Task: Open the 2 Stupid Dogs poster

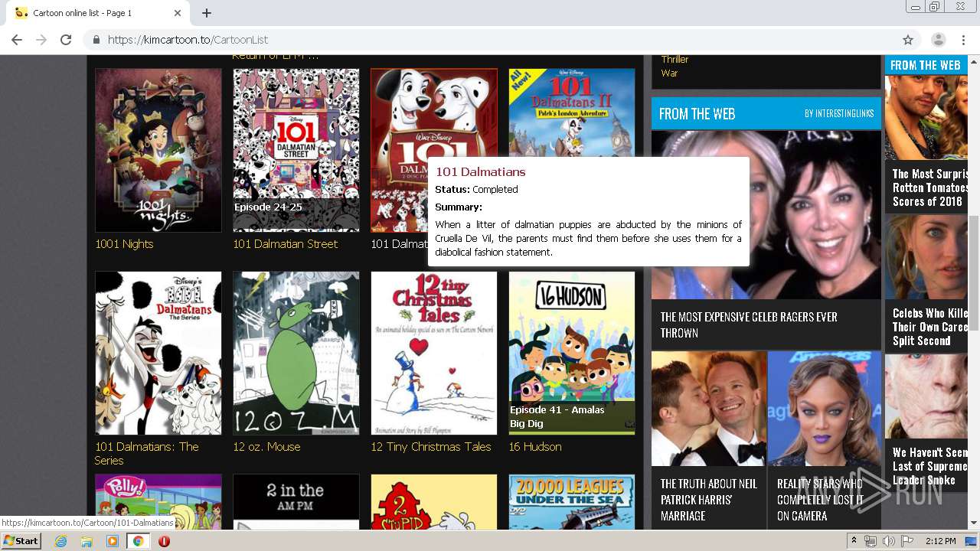Action: [x=434, y=502]
